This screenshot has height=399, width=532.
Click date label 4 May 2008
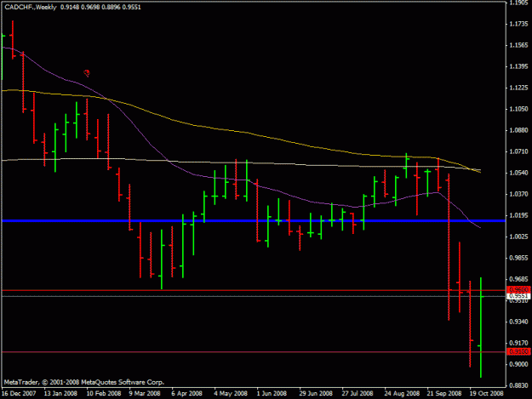coord(231,393)
